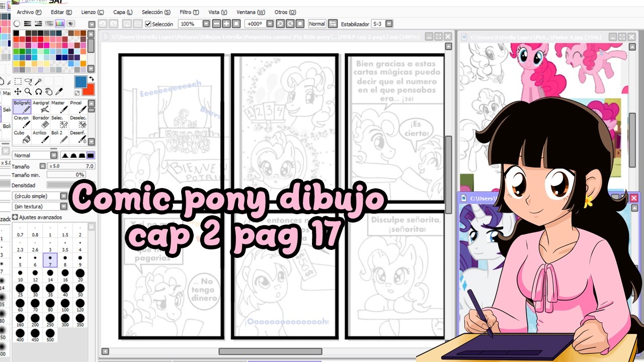This screenshot has width=644, height=362.
Task: Open the sin textura dropdown
Action: click(64, 206)
